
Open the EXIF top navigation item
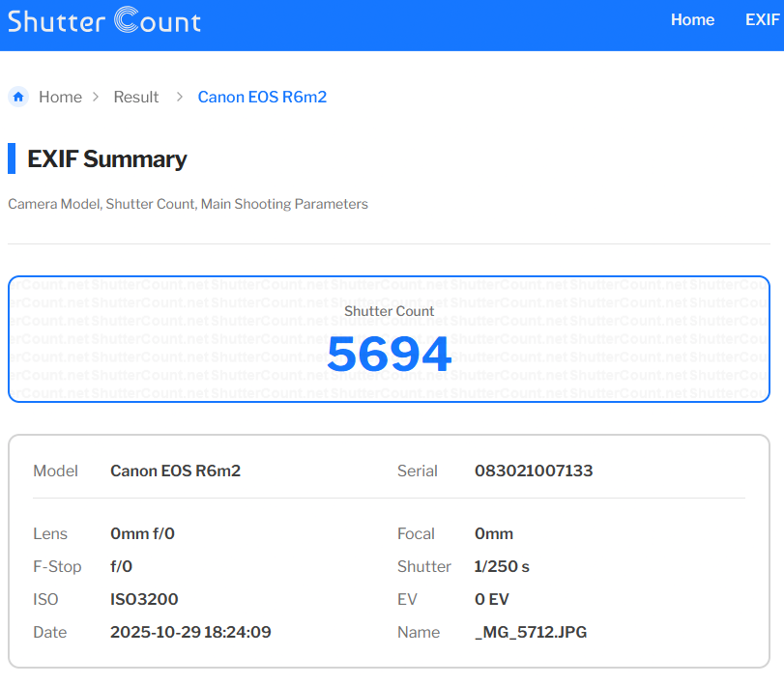coord(762,20)
